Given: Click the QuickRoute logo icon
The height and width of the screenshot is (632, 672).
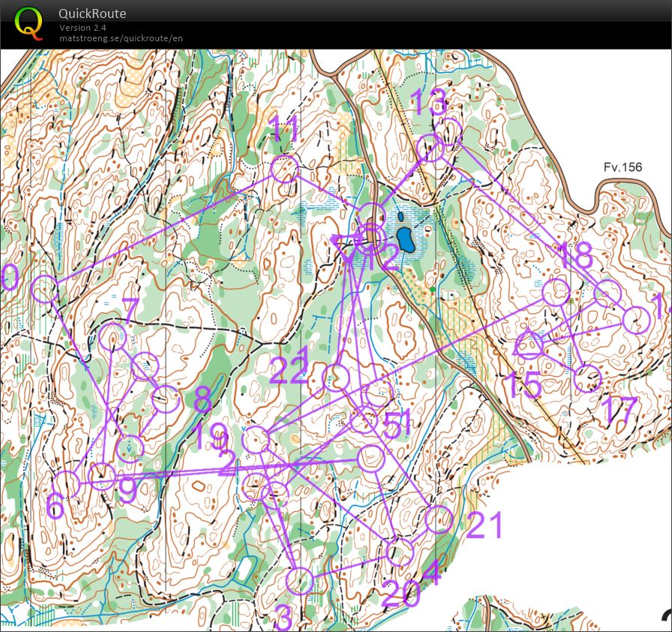Looking at the screenshot, I should point(29,22).
